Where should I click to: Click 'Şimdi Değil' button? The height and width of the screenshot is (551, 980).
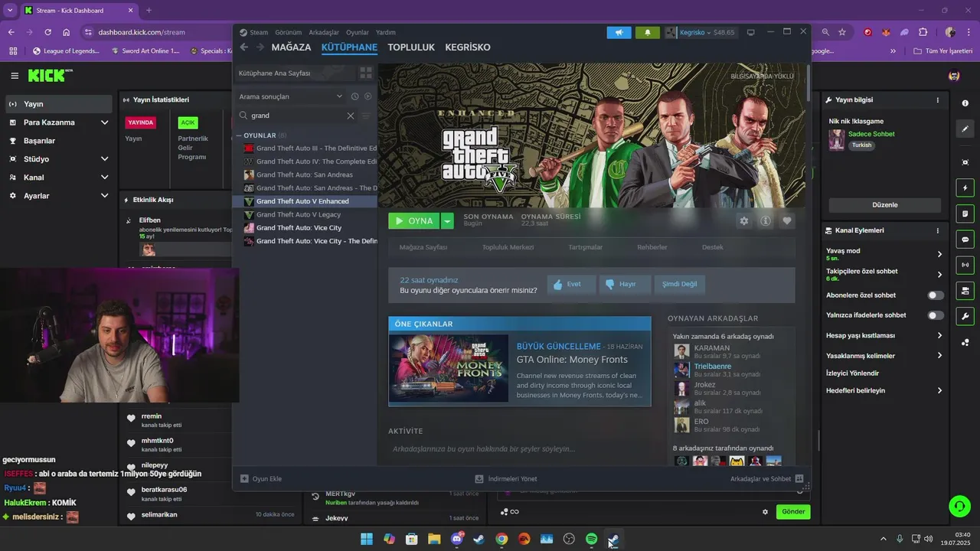(679, 284)
